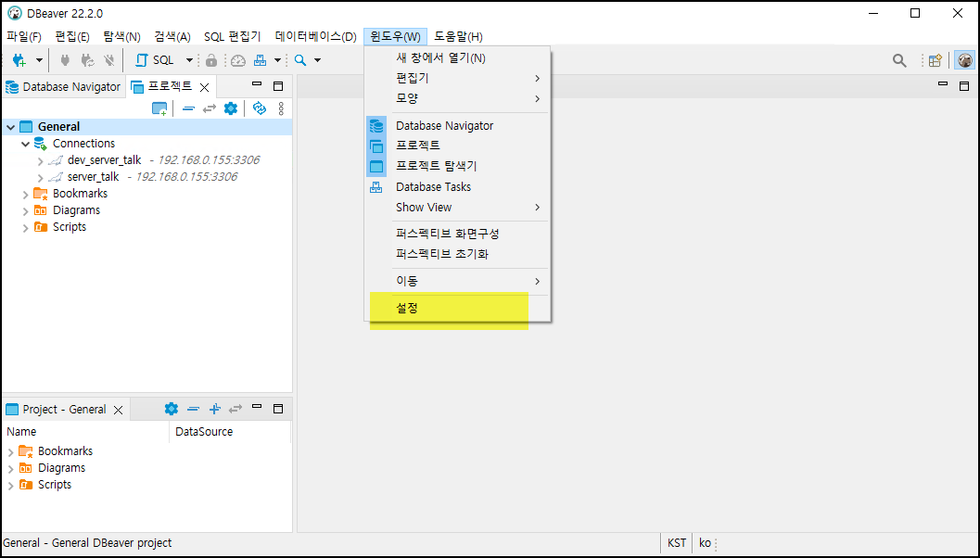
Task: Switch to the Database Navigator tab
Action: pyautogui.click(x=63, y=87)
